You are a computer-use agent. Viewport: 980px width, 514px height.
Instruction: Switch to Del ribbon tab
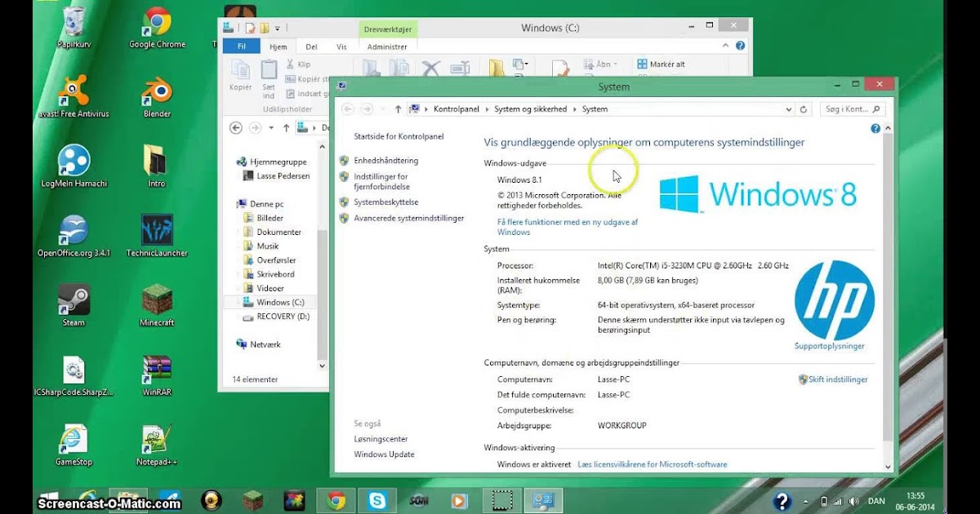[311, 47]
